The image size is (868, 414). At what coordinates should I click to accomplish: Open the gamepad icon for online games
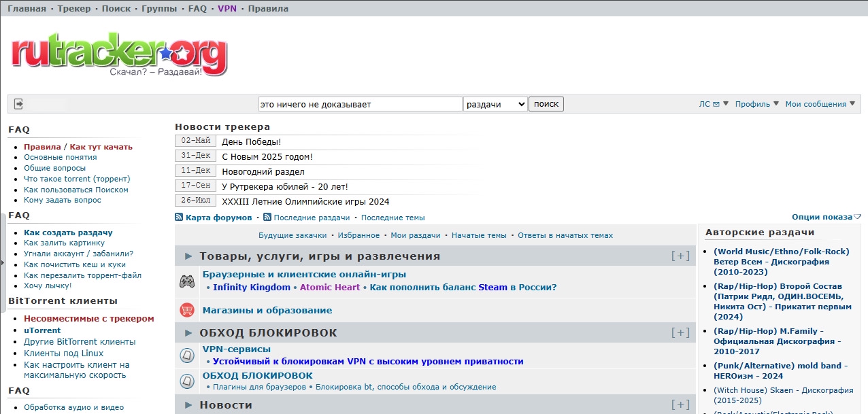187,281
